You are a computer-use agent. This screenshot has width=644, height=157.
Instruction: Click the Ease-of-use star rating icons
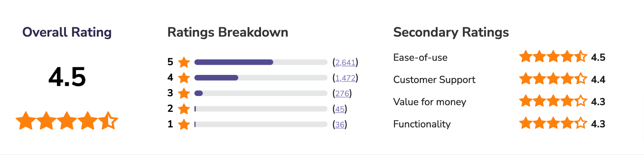(553, 57)
